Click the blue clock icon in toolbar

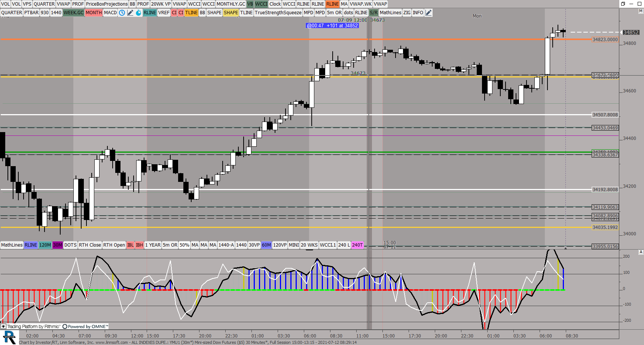(122, 12)
